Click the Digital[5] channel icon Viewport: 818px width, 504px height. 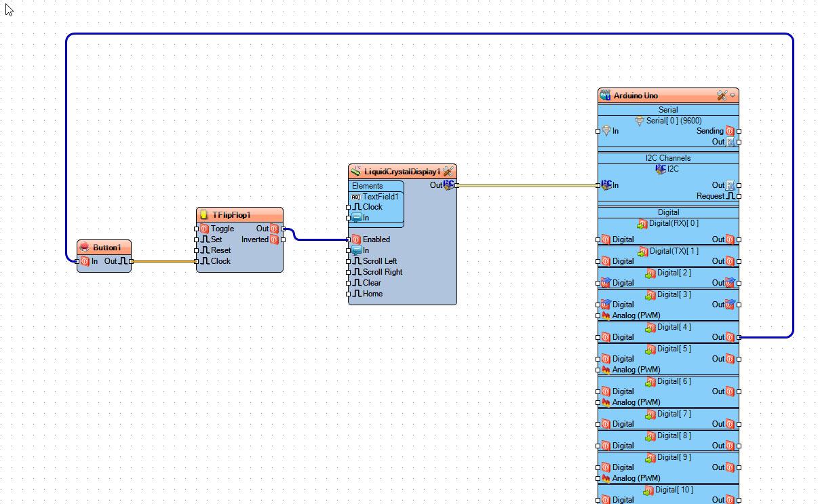coord(651,349)
